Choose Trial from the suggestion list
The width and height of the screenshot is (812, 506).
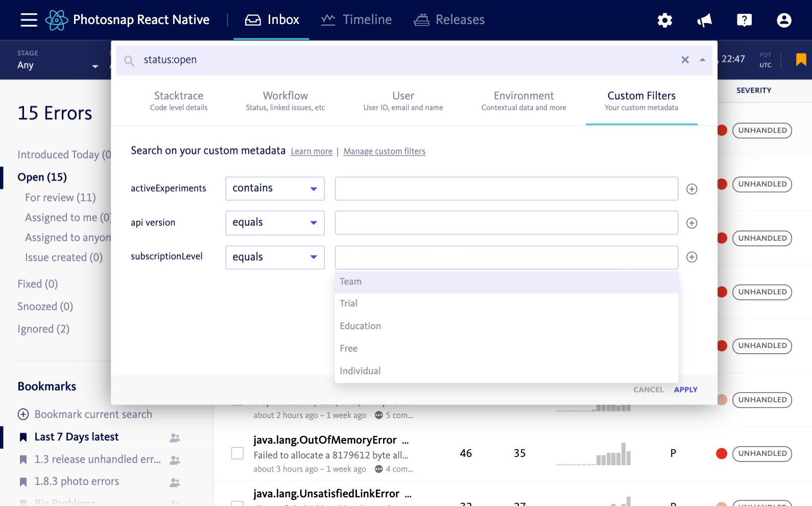click(506, 304)
